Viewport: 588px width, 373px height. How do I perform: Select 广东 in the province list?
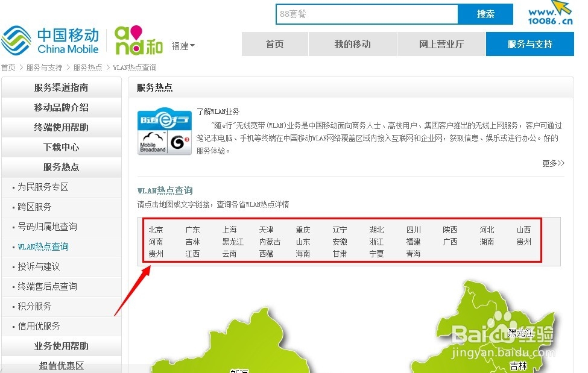192,230
